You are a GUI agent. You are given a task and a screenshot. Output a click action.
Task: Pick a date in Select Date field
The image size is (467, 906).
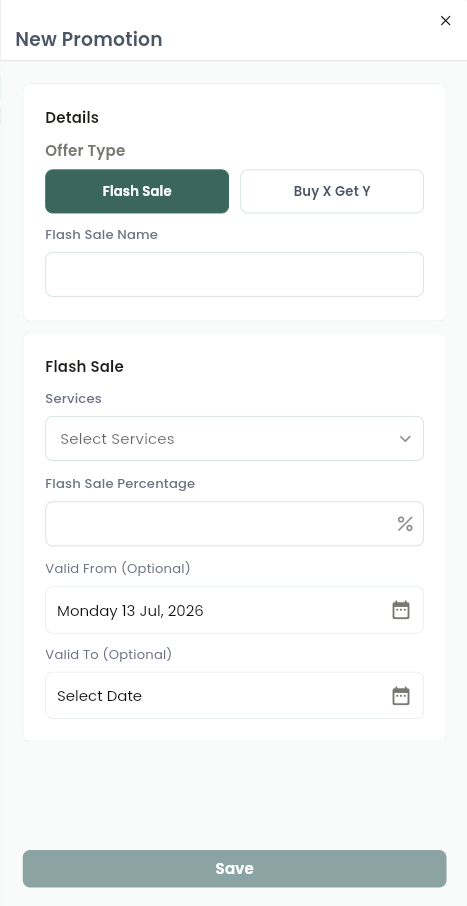(x=234, y=696)
